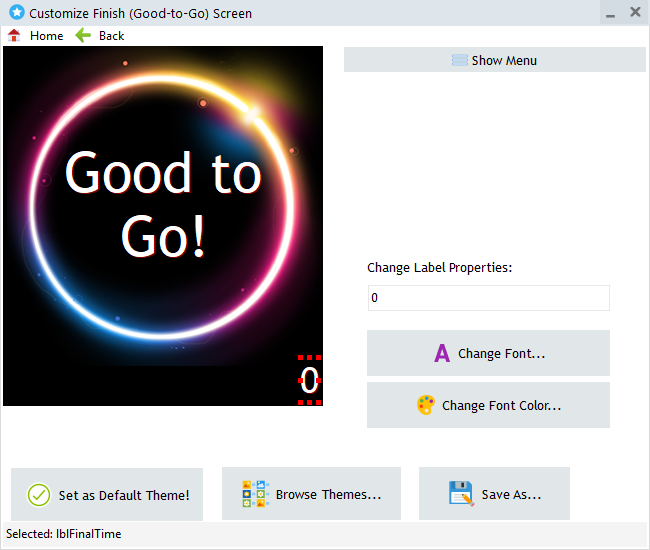
Task: Click the green checkmark default theme icon
Action: click(39, 494)
